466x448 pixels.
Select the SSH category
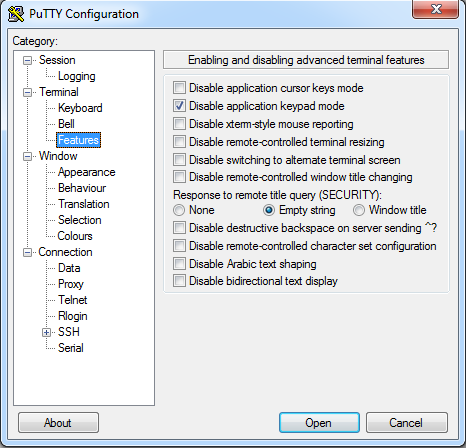[x=69, y=332]
